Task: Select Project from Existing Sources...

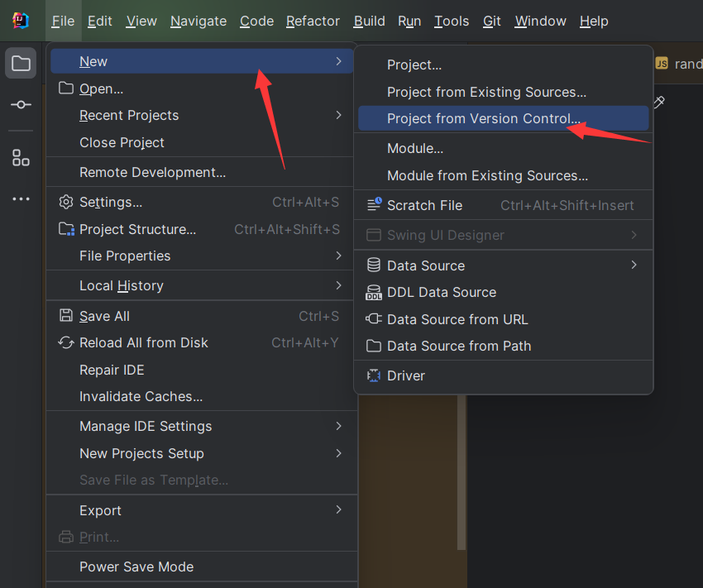Action: click(x=504, y=92)
